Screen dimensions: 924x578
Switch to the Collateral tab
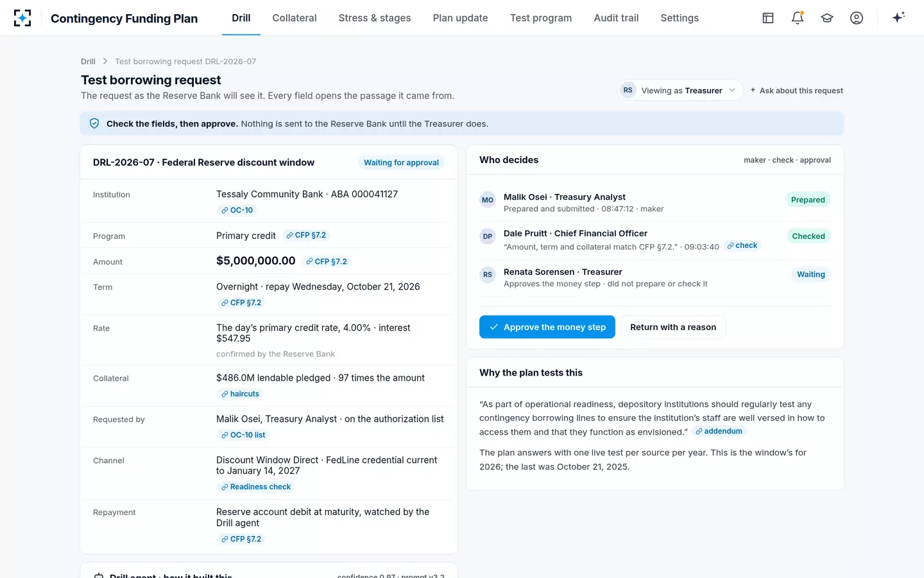click(295, 18)
